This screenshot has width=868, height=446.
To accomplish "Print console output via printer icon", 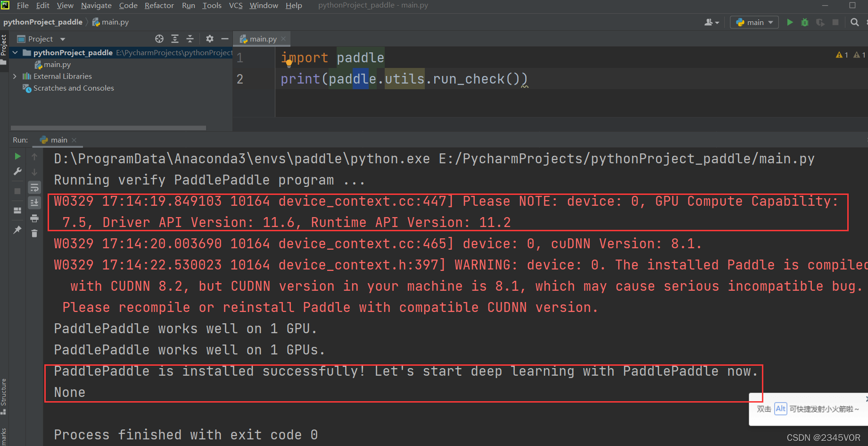I will coord(34,218).
